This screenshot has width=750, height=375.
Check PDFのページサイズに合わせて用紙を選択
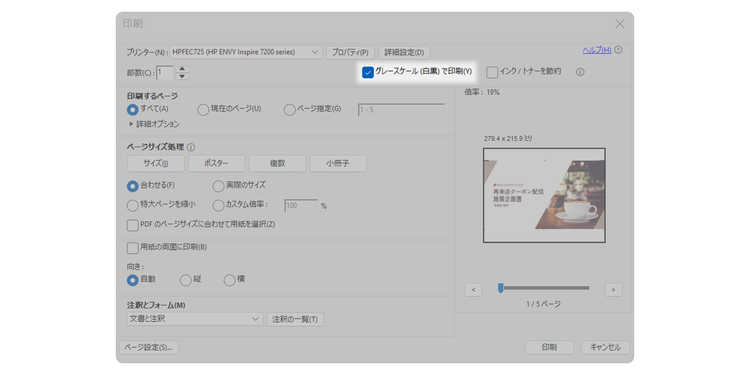point(132,225)
